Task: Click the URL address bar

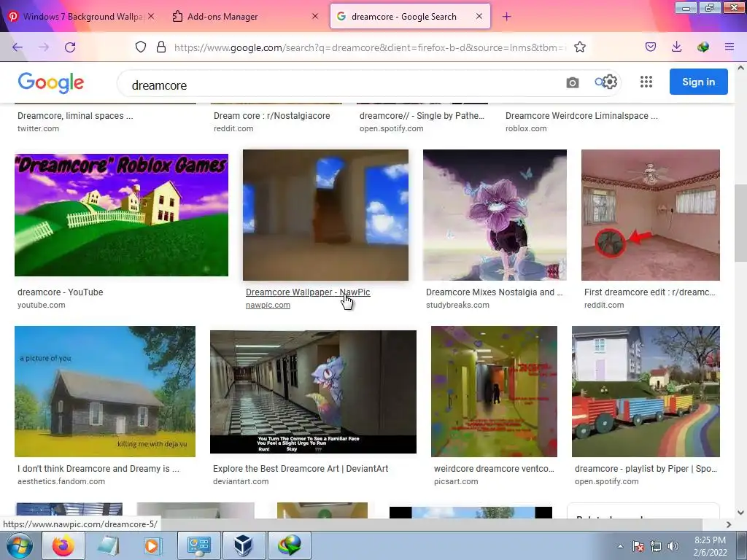Action: point(370,47)
